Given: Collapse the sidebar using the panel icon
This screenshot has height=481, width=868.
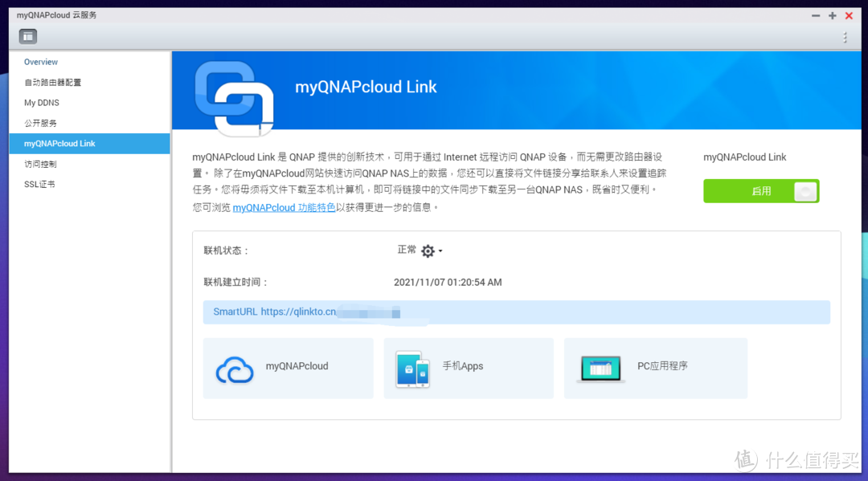Looking at the screenshot, I should (27, 36).
